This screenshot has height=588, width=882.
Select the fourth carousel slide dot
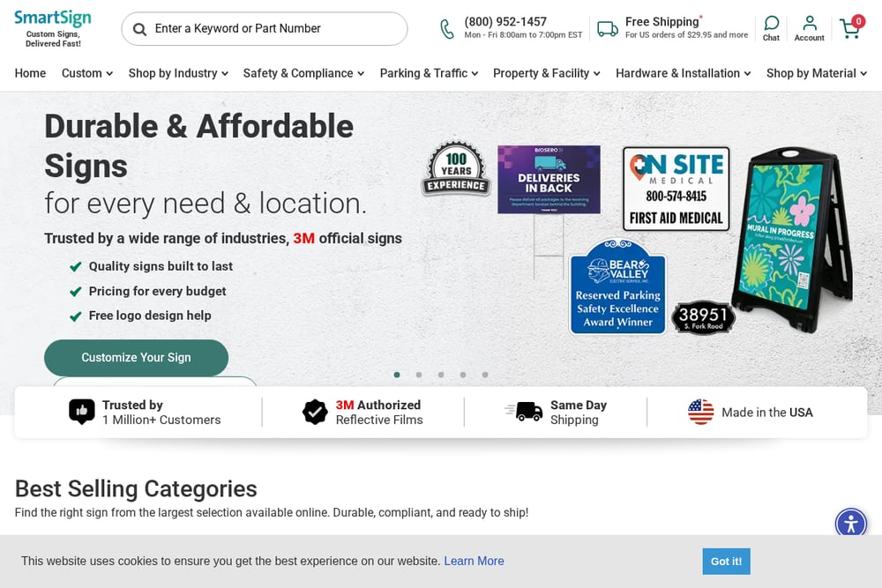(x=463, y=375)
